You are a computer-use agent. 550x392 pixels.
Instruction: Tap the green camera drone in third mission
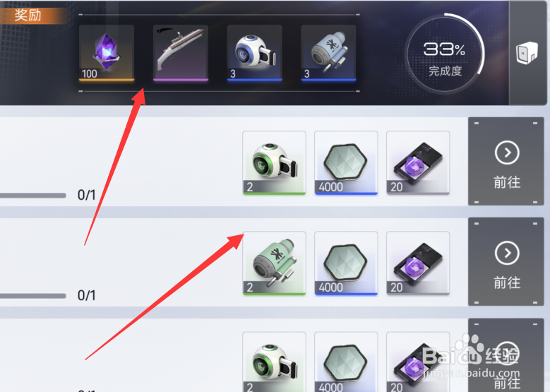275,362
